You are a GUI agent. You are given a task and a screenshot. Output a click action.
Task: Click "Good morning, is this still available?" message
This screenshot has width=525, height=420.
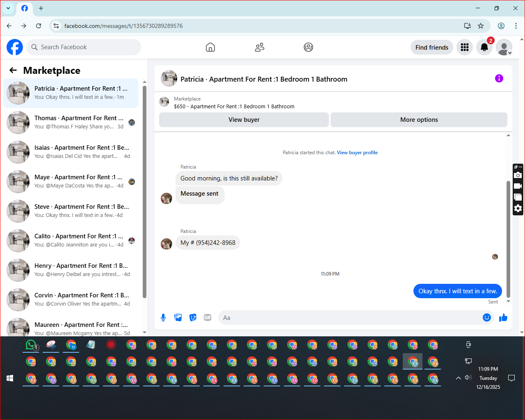click(x=229, y=178)
